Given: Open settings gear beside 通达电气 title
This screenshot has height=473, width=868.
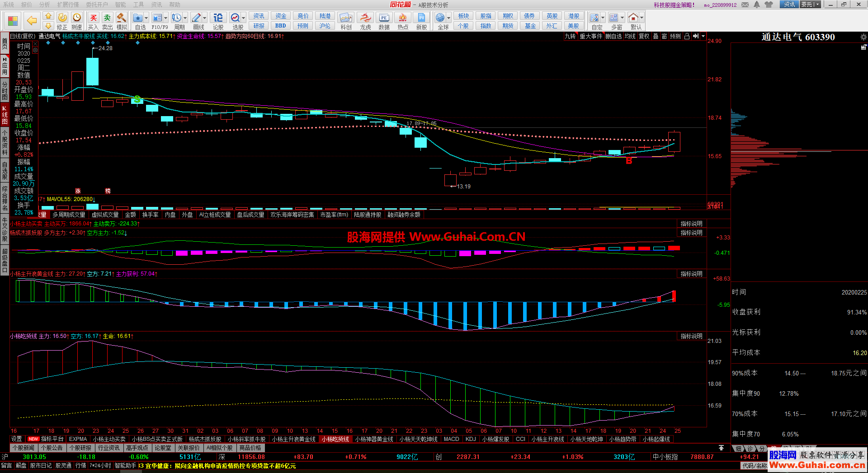Looking at the screenshot, I should pos(863,37).
